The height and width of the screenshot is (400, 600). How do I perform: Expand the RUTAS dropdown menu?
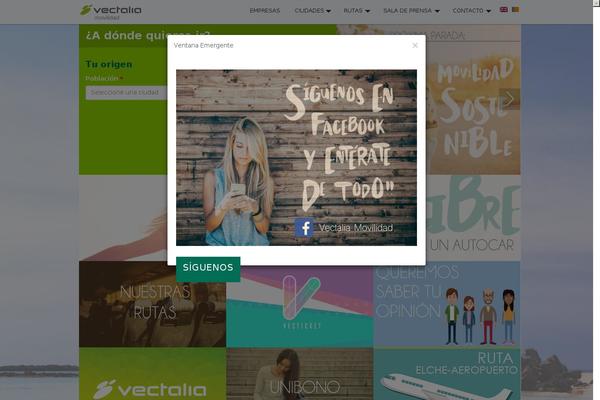point(357,11)
